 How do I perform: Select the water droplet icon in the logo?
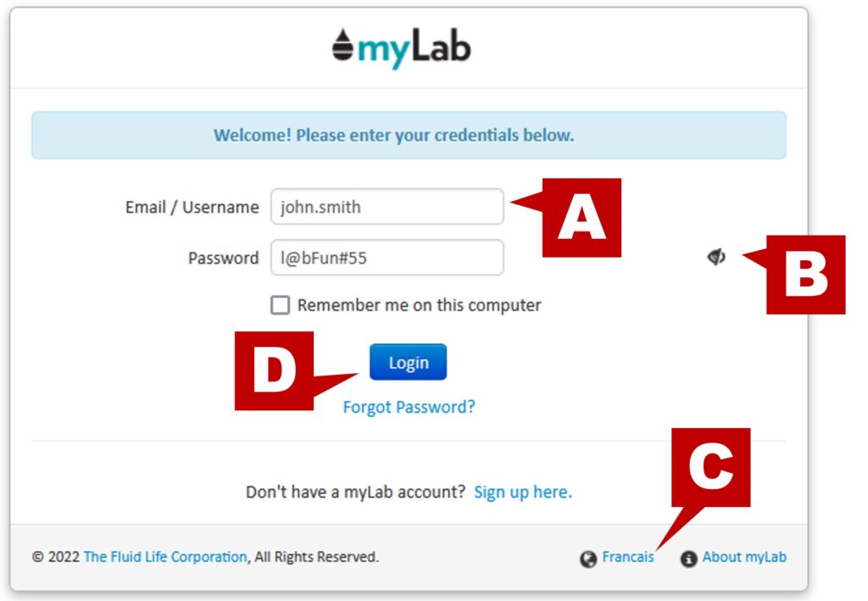click(341, 47)
